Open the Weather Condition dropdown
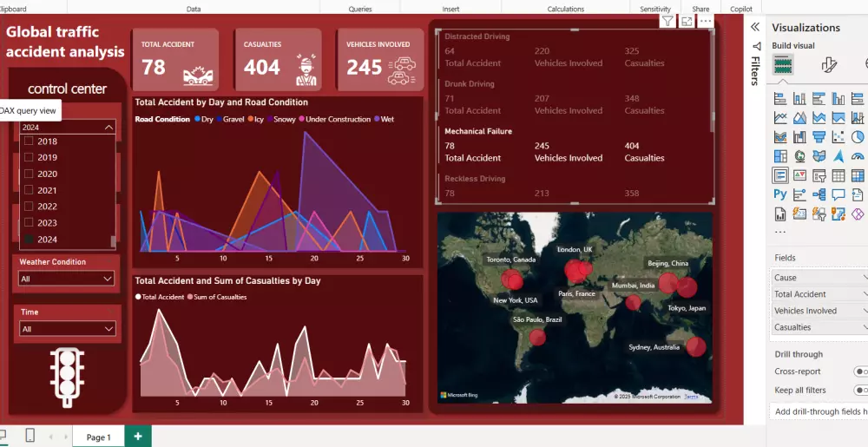868x447 pixels. coord(67,279)
